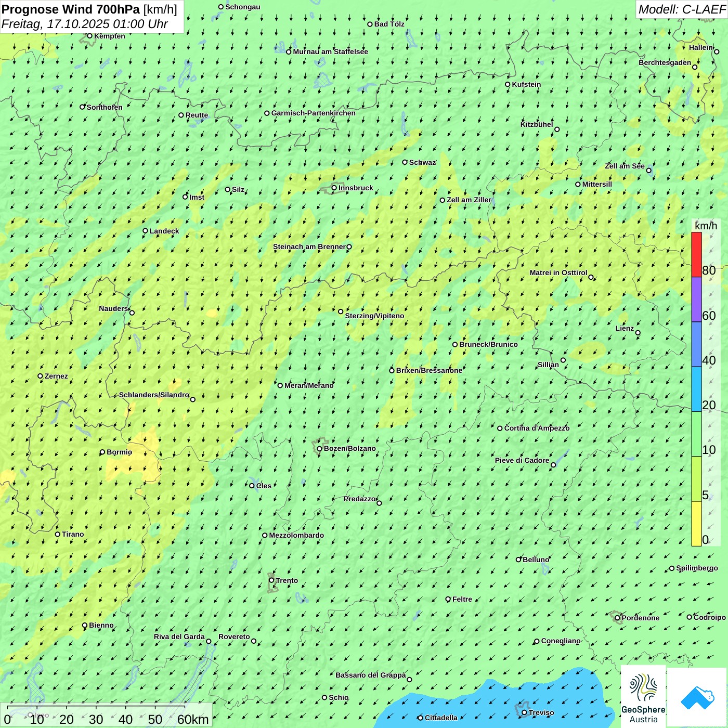The height and width of the screenshot is (728, 728).
Task: Click the Kitzbühel label
Action: click(x=537, y=124)
